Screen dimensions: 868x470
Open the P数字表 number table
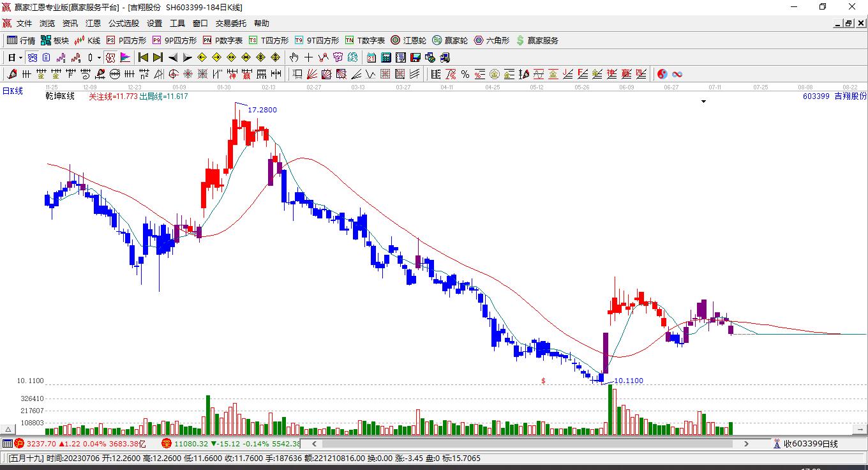223,40
